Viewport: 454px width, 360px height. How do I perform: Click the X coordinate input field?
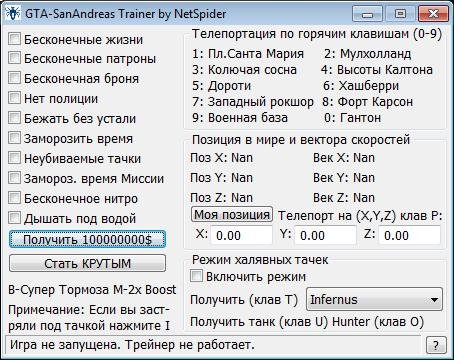click(241, 235)
